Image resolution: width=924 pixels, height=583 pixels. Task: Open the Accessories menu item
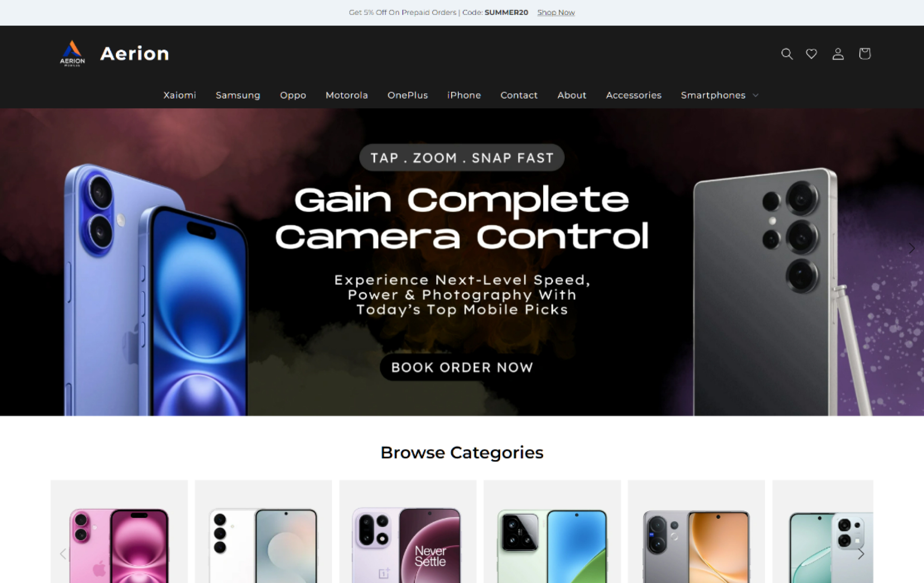click(x=633, y=95)
